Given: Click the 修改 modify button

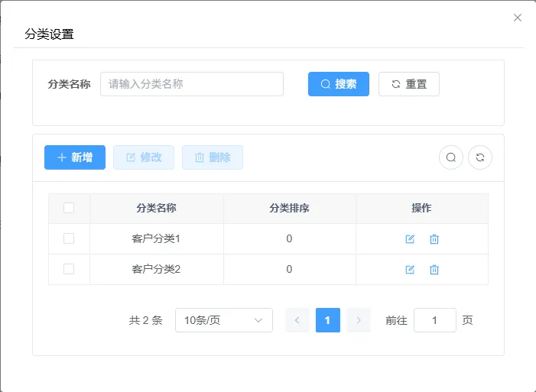Looking at the screenshot, I should [x=144, y=157].
